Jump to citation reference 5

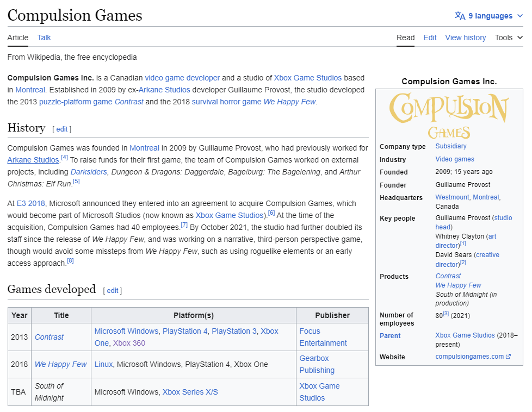(x=76, y=182)
